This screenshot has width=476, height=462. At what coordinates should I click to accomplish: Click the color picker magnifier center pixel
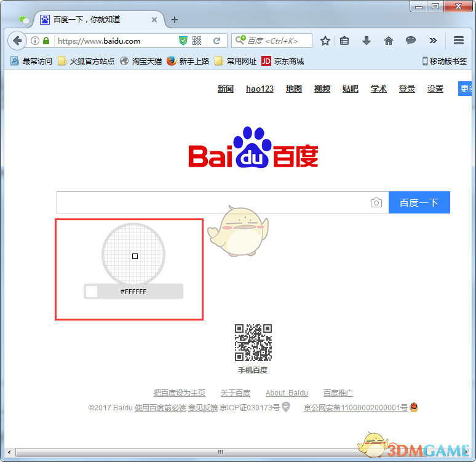coord(135,257)
